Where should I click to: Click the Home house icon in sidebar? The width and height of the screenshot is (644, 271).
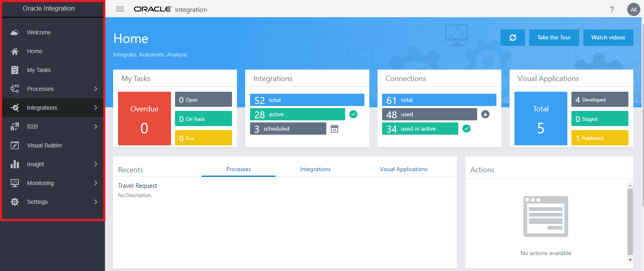(x=15, y=51)
